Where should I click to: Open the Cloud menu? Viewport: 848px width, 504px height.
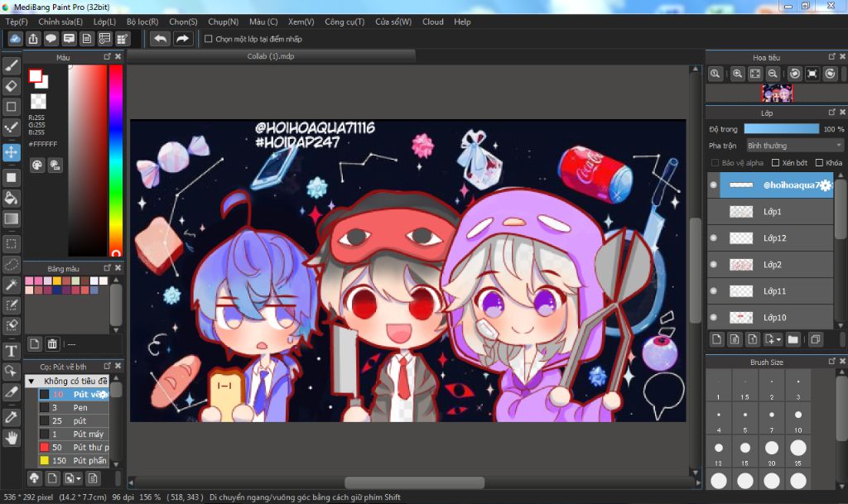(432, 22)
